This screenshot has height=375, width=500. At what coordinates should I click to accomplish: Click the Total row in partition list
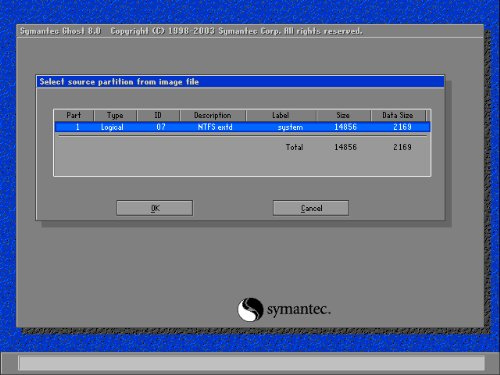[x=348, y=147]
